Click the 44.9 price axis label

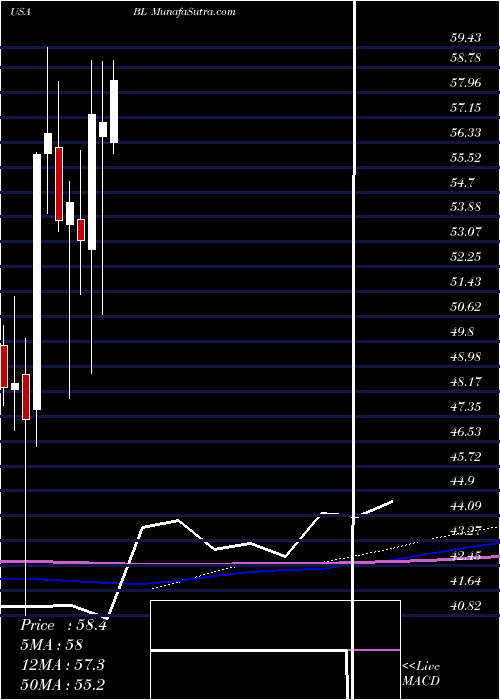click(x=463, y=481)
